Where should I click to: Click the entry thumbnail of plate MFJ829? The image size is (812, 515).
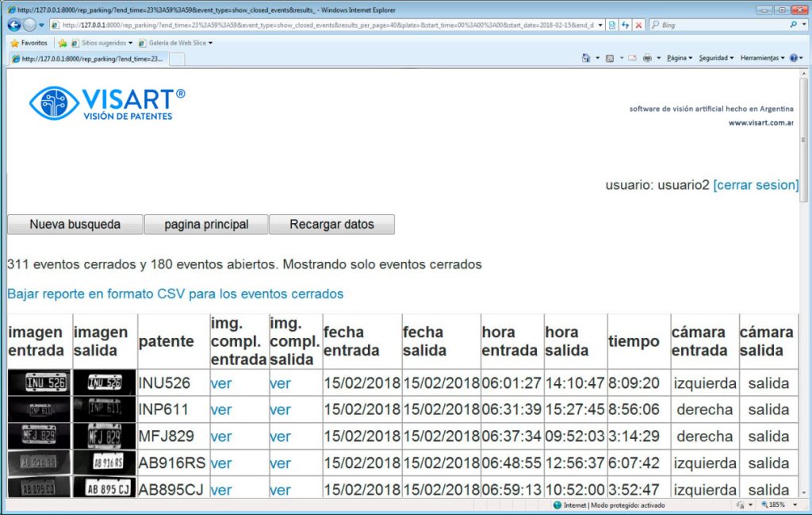tap(40, 436)
